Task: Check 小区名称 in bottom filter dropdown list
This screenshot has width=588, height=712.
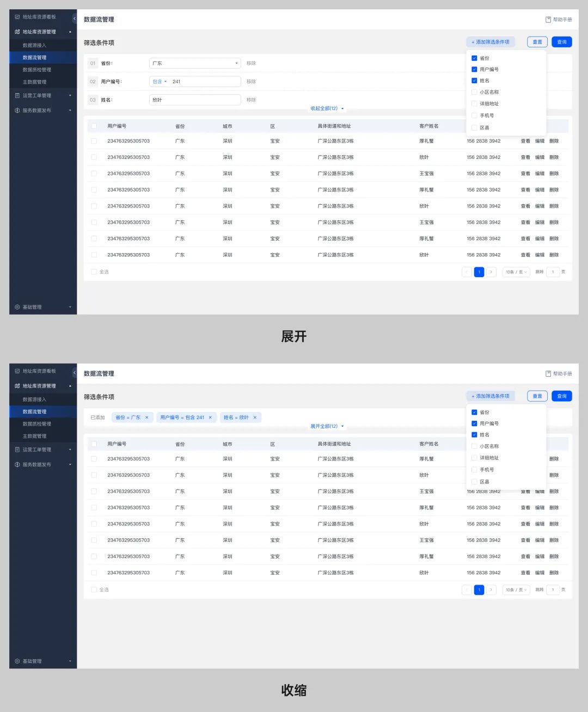Action: point(474,446)
